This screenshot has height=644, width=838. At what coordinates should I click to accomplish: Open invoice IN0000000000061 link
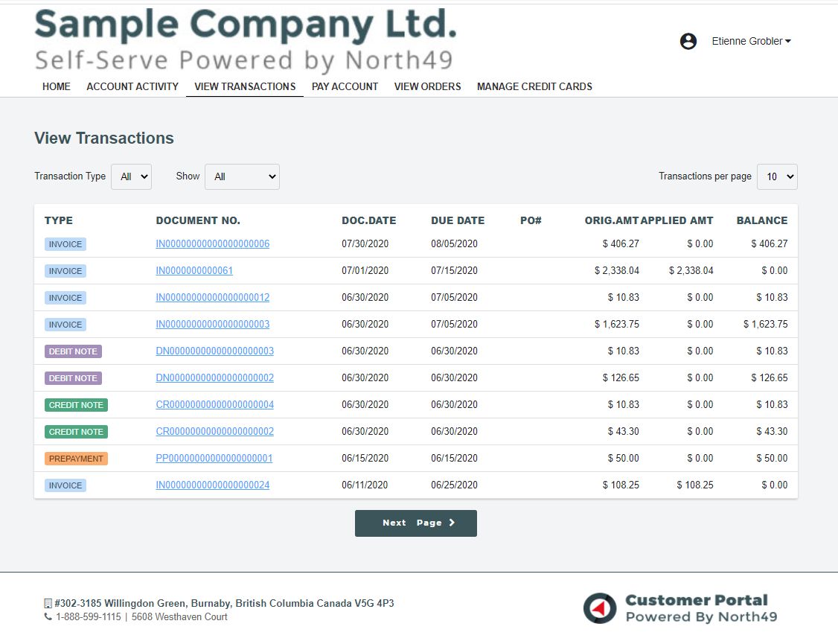point(194,271)
